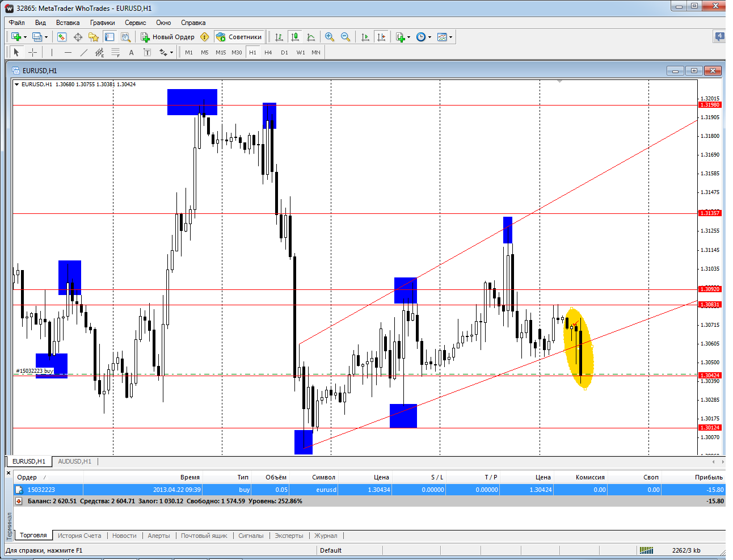Open the Data Window crosshair icon
Viewport: 733px width, 560px height.
click(x=78, y=37)
